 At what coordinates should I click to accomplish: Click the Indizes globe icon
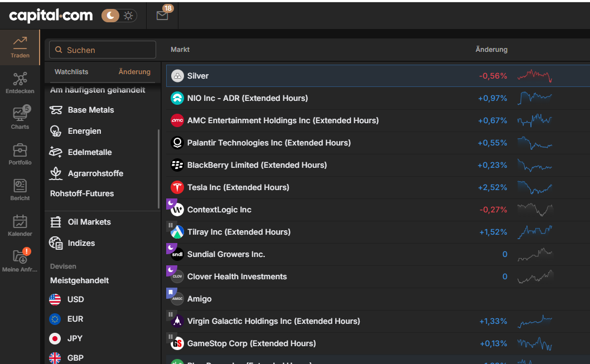[56, 243]
